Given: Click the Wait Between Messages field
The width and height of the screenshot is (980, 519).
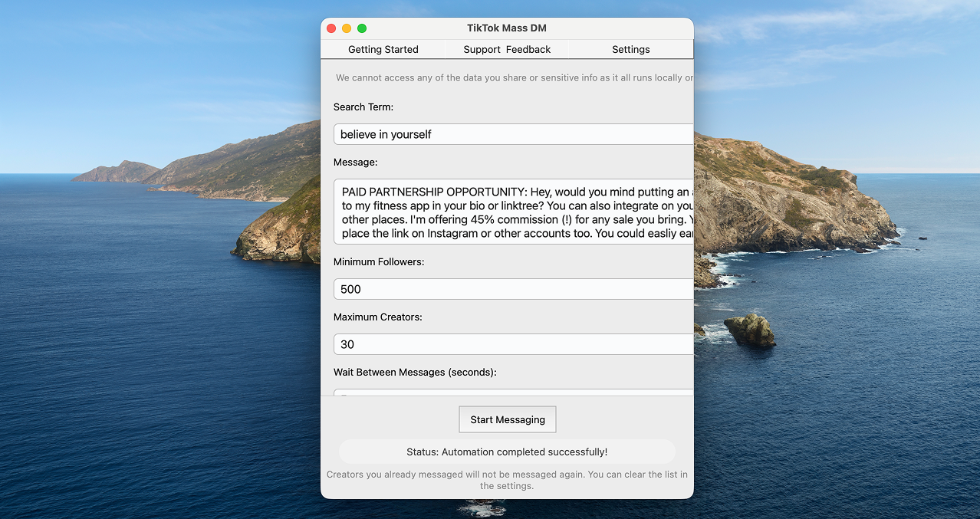Looking at the screenshot, I should [x=514, y=393].
